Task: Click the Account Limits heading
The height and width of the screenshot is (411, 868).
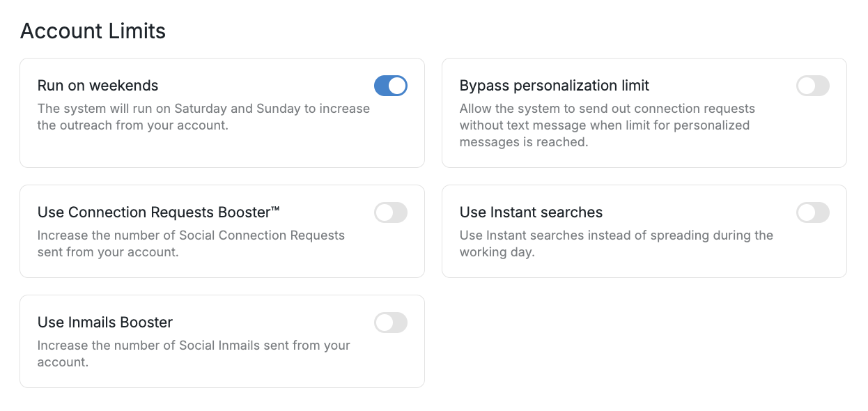Action: (93, 31)
